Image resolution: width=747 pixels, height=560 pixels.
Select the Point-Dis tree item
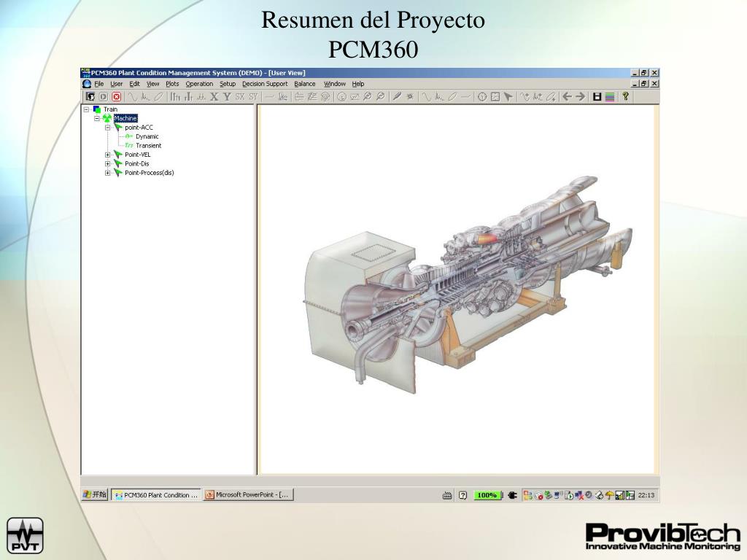[x=136, y=164]
